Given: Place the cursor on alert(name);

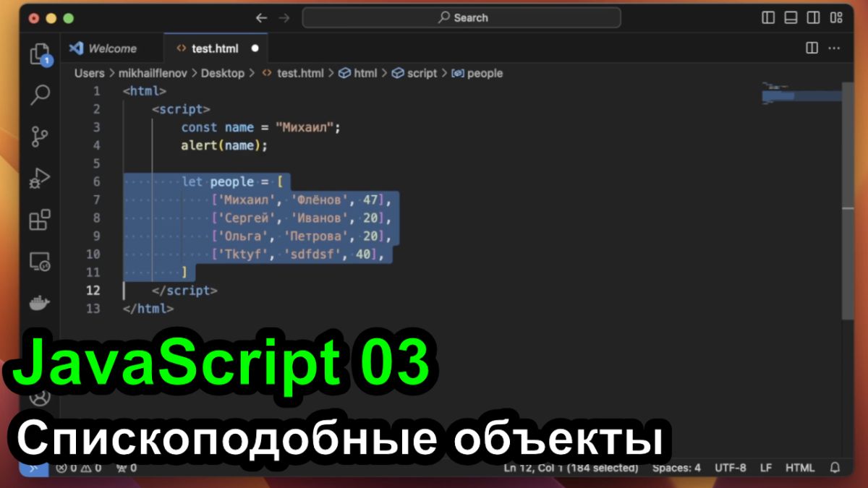Looking at the screenshot, I should (x=224, y=145).
